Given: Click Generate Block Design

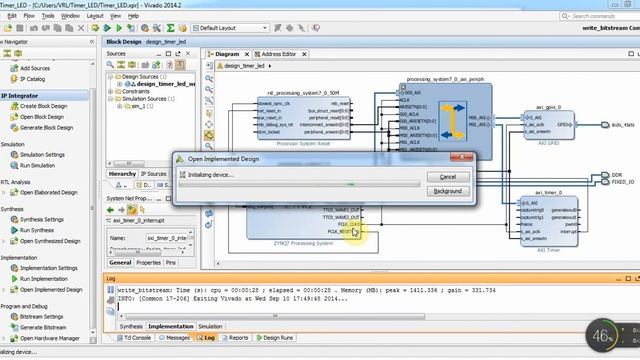Looking at the screenshot, I should [x=46, y=127].
